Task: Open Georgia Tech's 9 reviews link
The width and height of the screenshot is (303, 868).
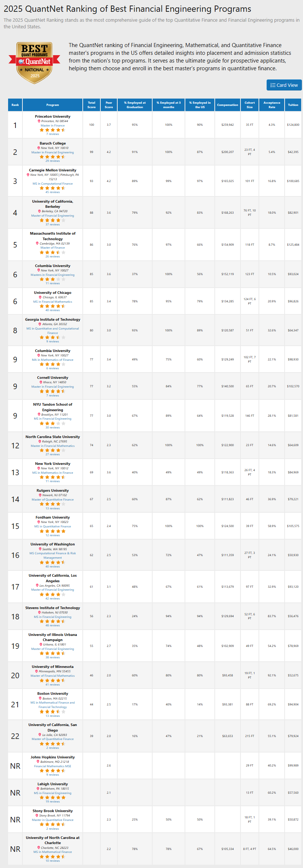Action: pos(53,342)
